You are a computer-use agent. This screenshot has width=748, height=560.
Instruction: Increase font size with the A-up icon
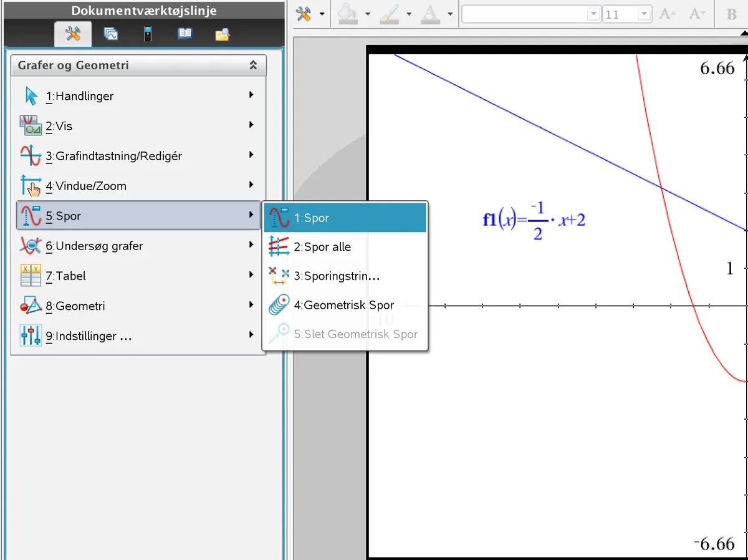pyautogui.click(x=668, y=14)
